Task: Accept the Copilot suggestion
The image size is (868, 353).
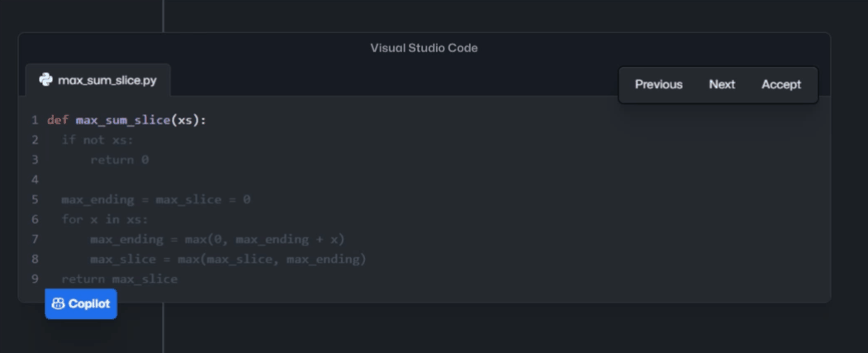Action: pyautogui.click(x=781, y=85)
